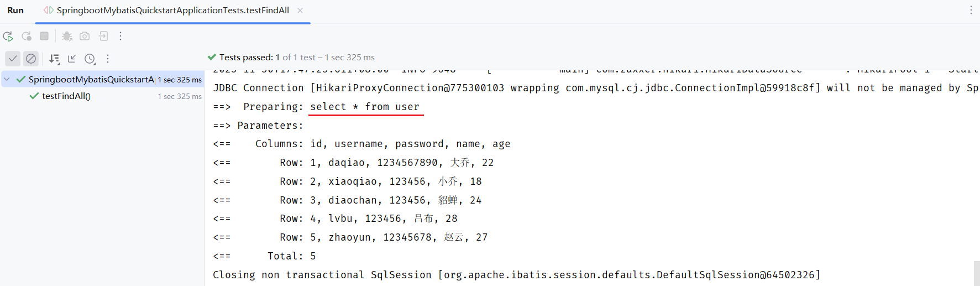Open the test sort options dropdown
The width and height of the screenshot is (980, 286).
[x=54, y=59]
